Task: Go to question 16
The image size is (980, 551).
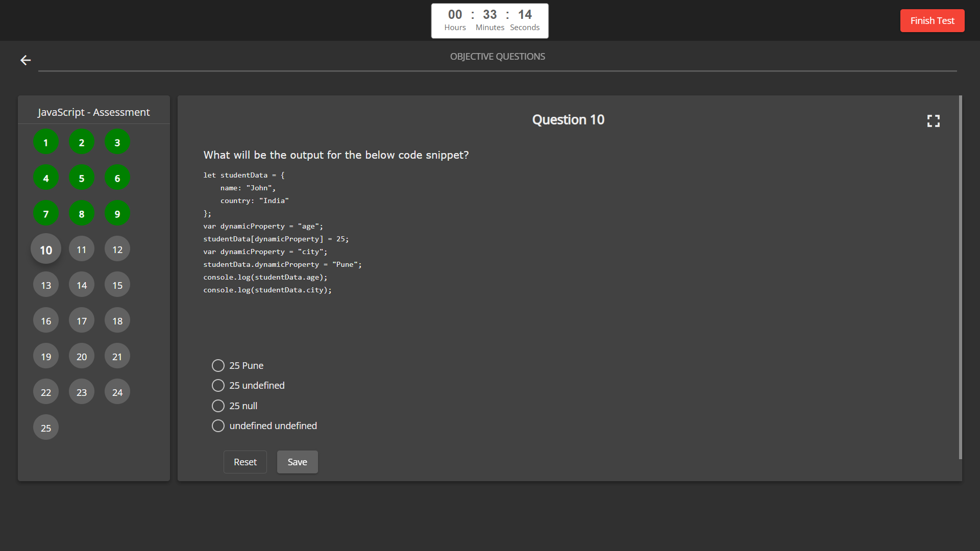Action: coord(46,321)
